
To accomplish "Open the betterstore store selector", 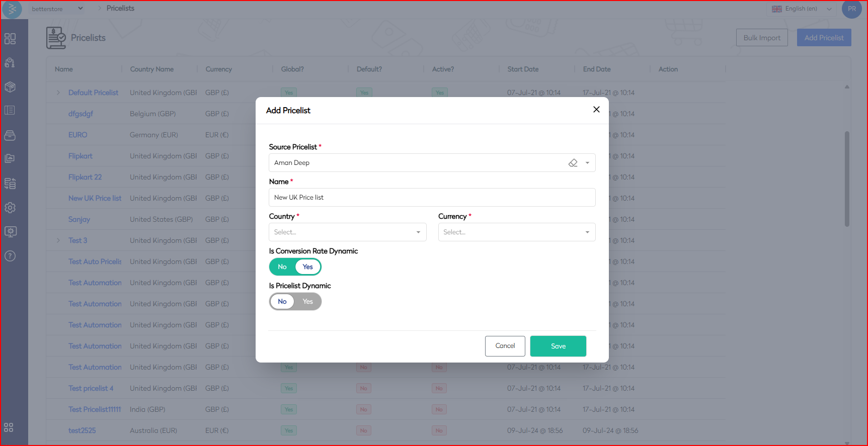I will coord(57,9).
